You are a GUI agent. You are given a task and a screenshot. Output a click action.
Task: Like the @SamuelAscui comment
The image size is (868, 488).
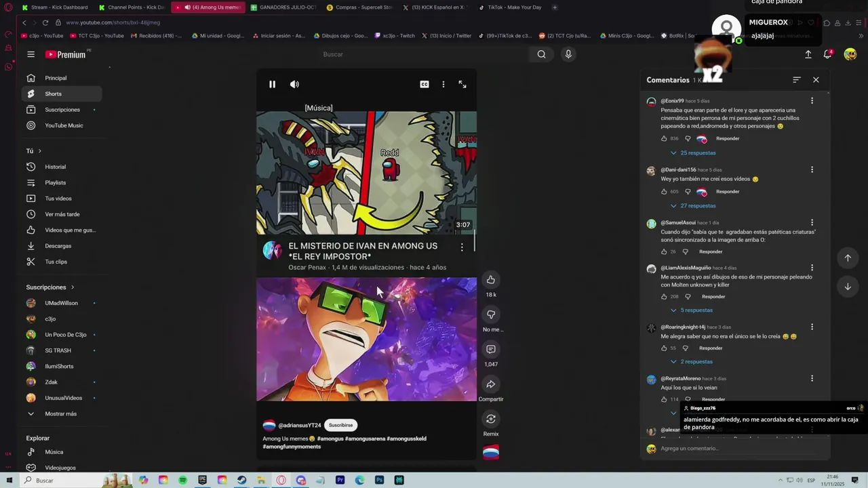click(665, 251)
